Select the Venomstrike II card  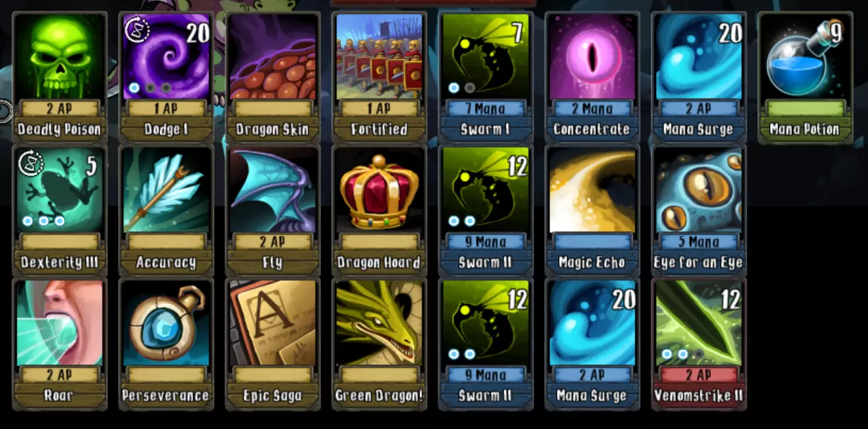point(698,344)
